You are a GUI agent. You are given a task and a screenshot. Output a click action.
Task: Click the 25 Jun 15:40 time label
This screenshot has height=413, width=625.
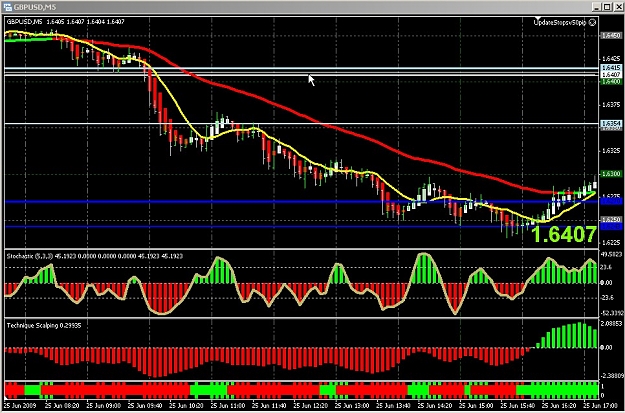(x=517, y=404)
